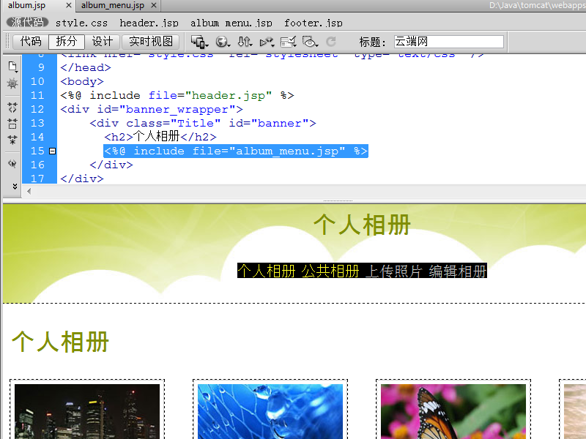Select the blue water drops thumbnail
Screen dimensions: 586x439
point(270,411)
